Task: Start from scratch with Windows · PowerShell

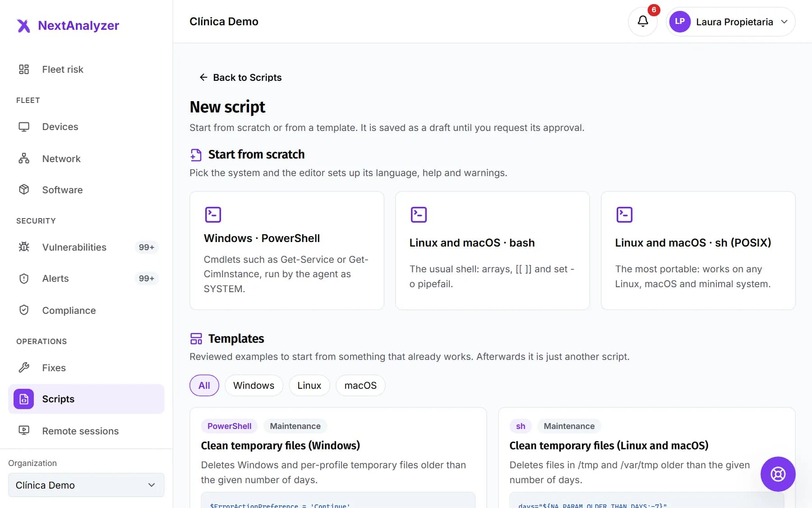Action: pyautogui.click(x=287, y=251)
